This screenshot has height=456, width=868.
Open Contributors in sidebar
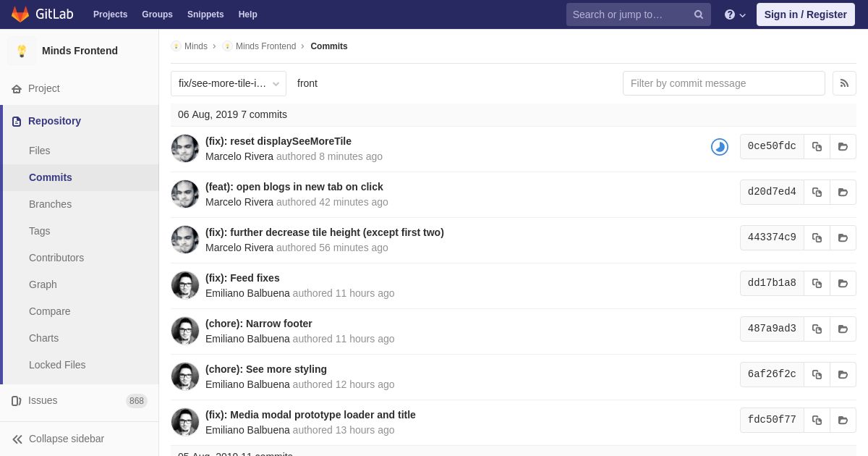[56, 258]
